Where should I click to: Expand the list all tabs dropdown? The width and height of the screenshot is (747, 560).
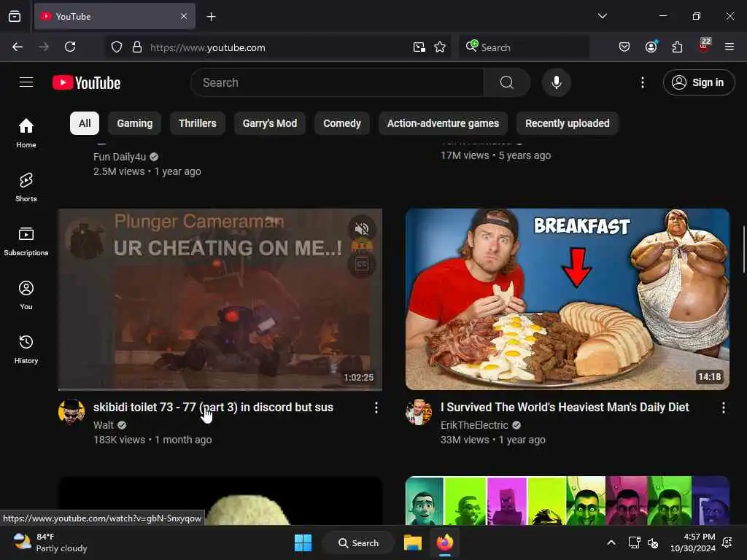tap(602, 16)
